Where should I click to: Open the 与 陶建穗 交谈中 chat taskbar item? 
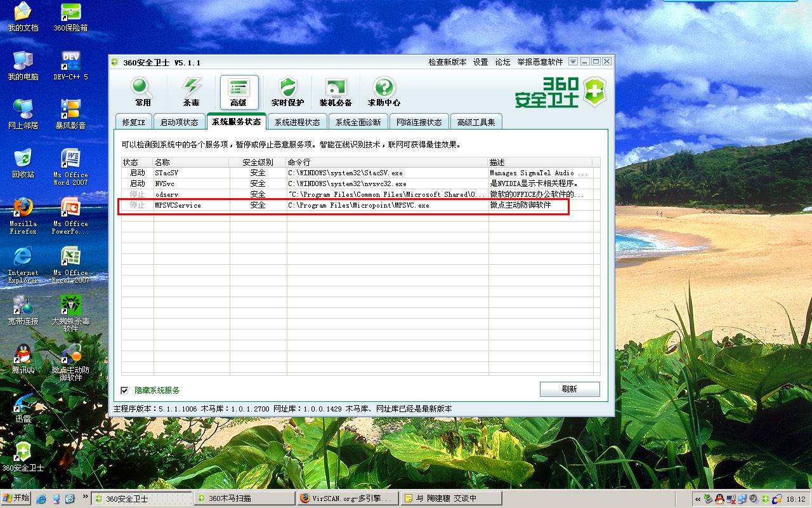coord(452,498)
